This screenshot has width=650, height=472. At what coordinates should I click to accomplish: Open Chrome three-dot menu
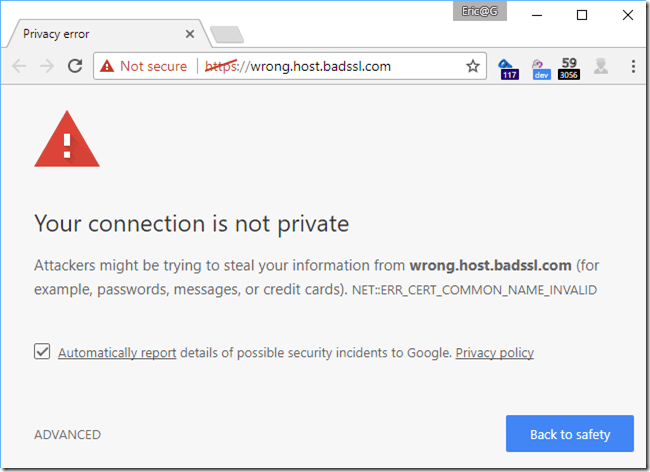(x=633, y=66)
